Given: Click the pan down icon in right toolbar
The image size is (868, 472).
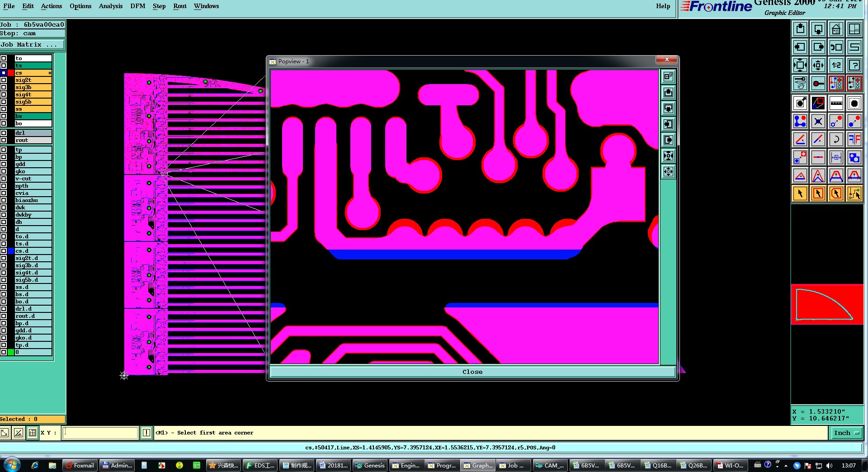Looking at the screenshot, I should coord(818,29).
